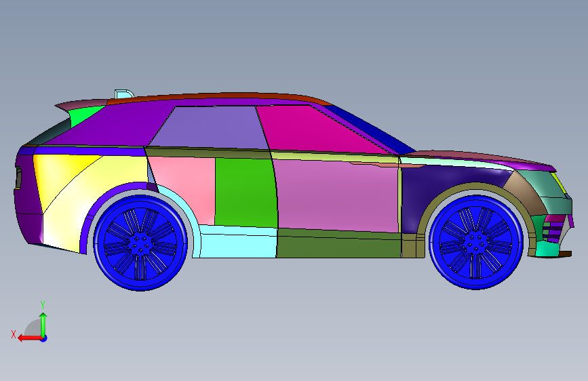Select the teal lower front bumper corner
Image resolution: width=588 pixels, height=381 pixels.
tap(547, 248)
